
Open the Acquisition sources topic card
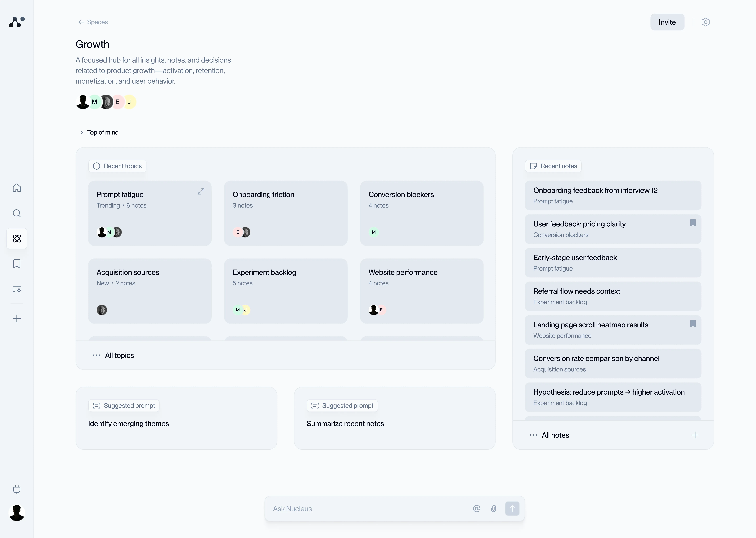pos(150,291)
